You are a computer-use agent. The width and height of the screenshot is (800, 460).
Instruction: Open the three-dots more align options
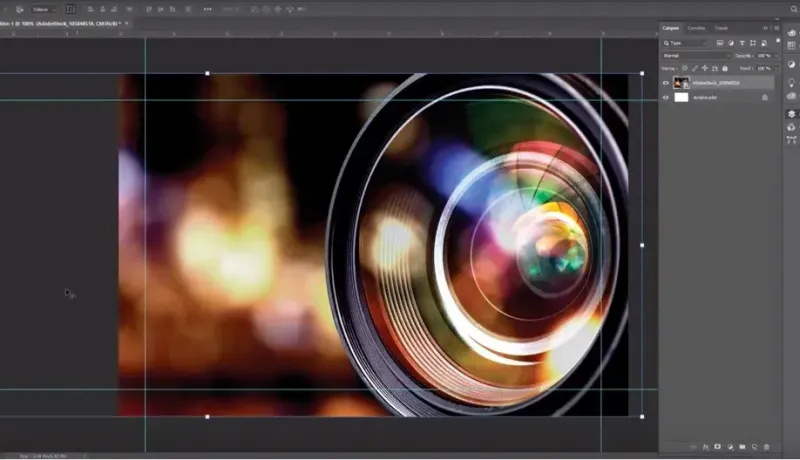(208, 9)
